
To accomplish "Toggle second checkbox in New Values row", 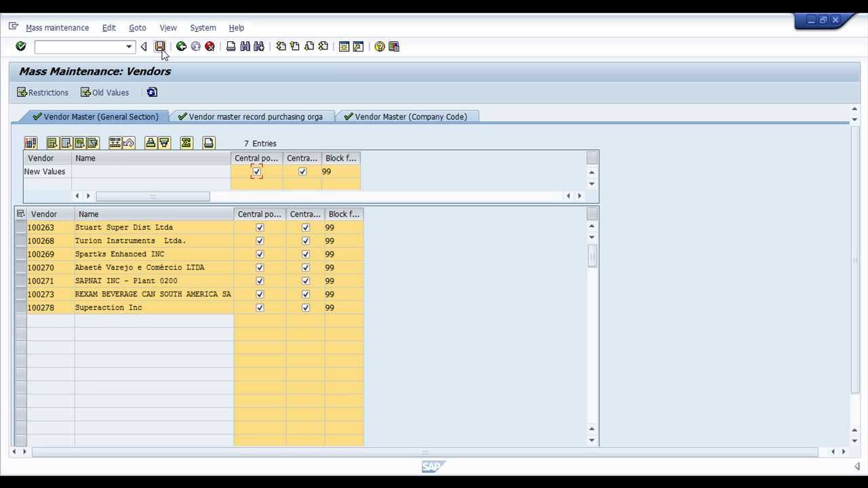I will (302, 171).
